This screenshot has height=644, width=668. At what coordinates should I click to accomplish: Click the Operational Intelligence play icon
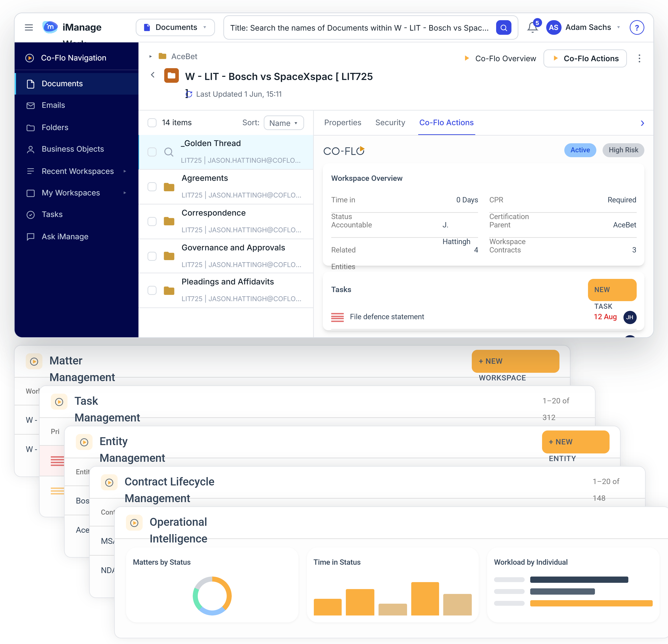(x=134, y=523)
